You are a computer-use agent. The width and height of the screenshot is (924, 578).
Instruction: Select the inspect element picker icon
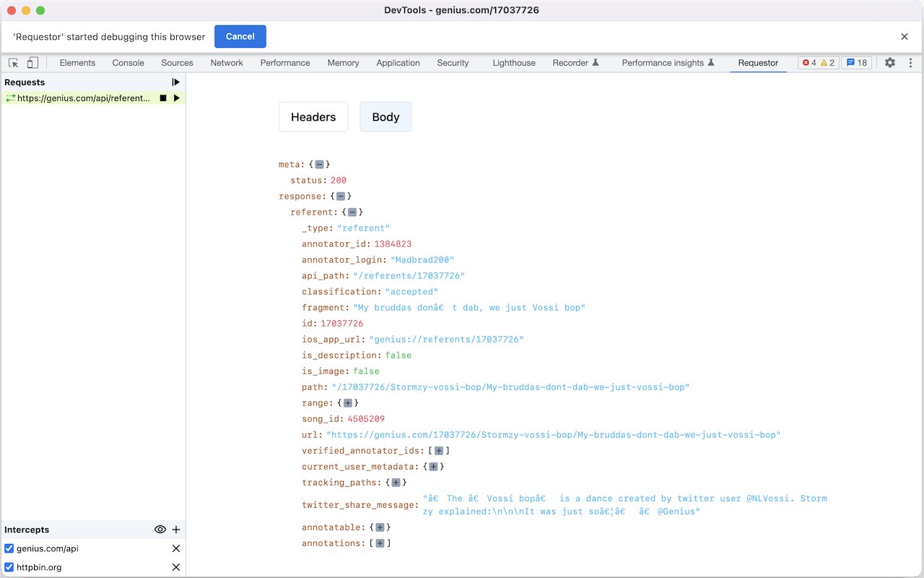pos(14,63)
